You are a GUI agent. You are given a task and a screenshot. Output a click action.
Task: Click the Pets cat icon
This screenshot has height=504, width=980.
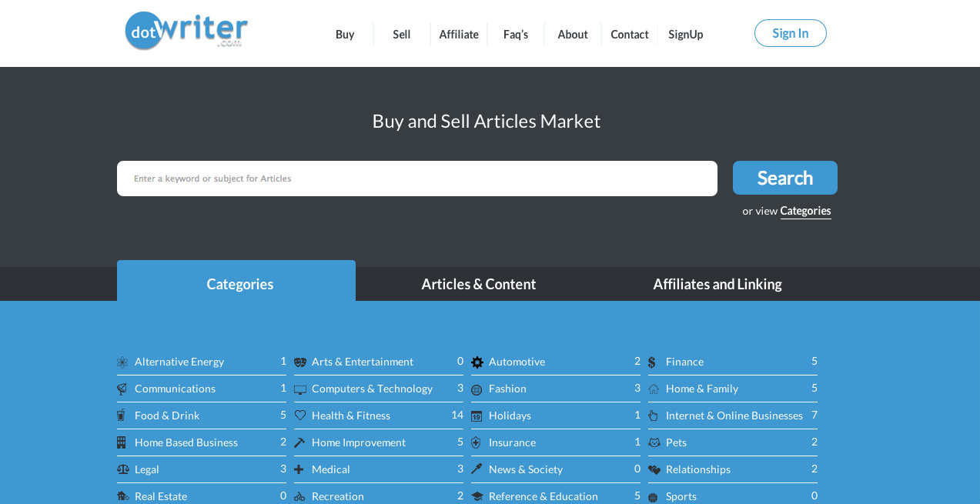pyautogui.click(x=654, y=442)
